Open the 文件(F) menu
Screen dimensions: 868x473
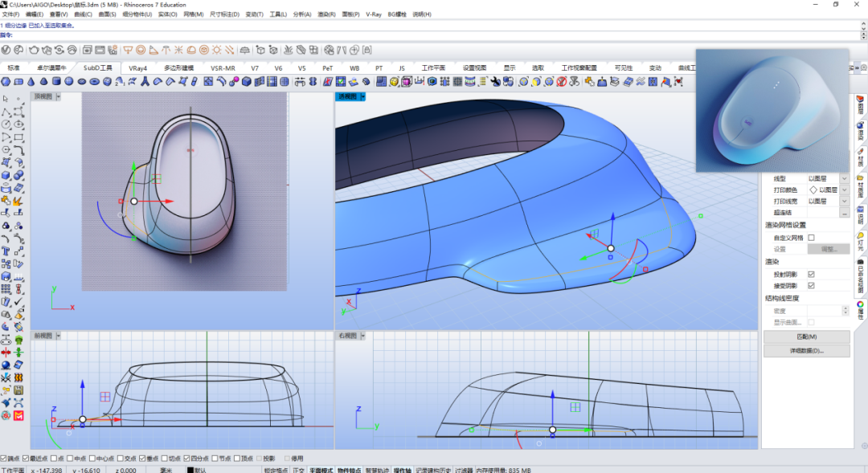pos(10,14)
